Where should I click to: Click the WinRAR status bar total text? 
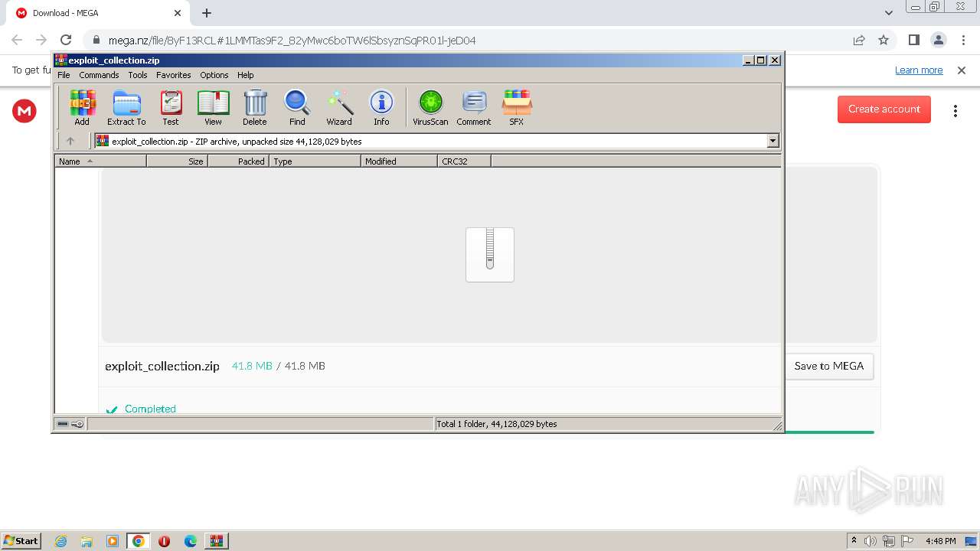click(x=497, y=424)
